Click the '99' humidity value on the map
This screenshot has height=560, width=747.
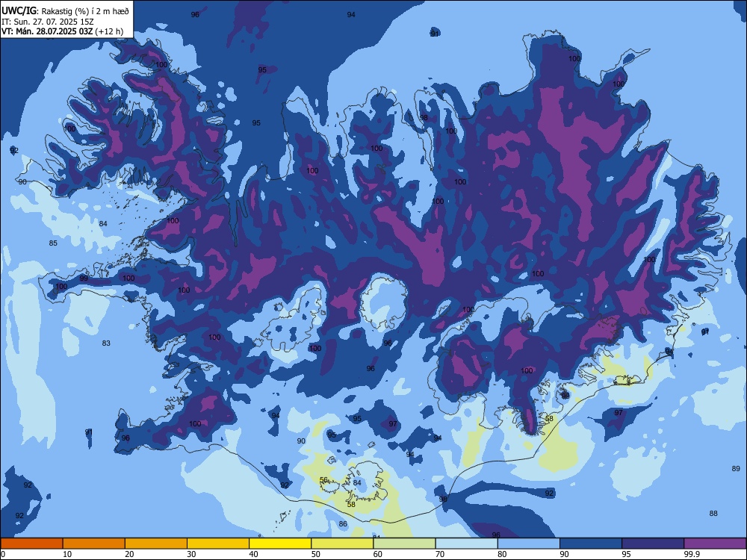point(84,278)
